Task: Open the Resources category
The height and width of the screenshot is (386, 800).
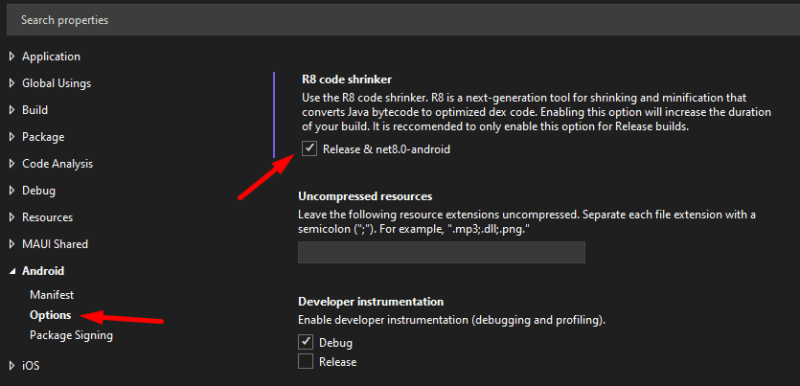Action: [x=47, y=218]
